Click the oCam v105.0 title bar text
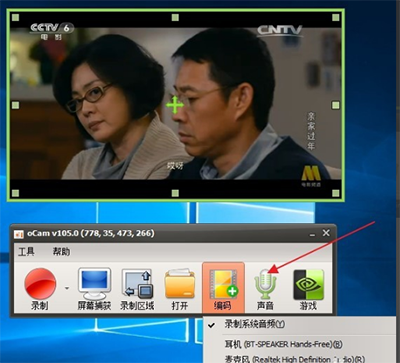 click(x=91, y=233)
